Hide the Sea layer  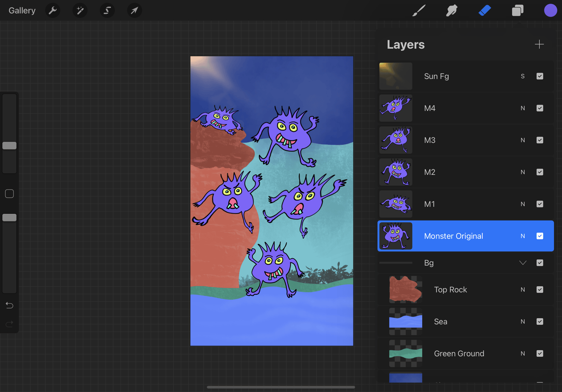[x=540, y=321]
